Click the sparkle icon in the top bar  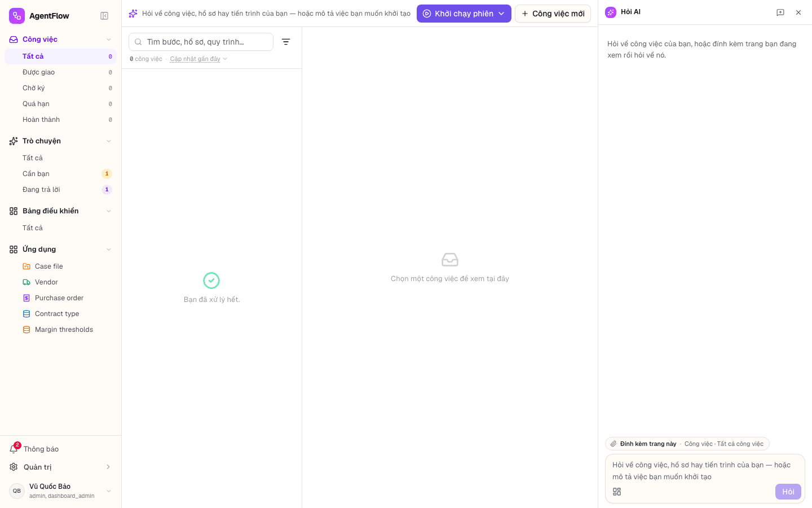point(133,14)
